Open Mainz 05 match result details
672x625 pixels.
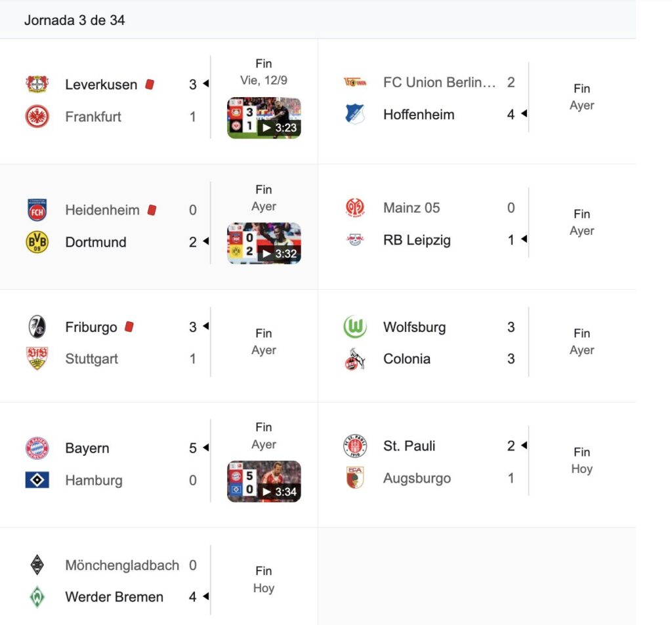[x=581, y=222]
